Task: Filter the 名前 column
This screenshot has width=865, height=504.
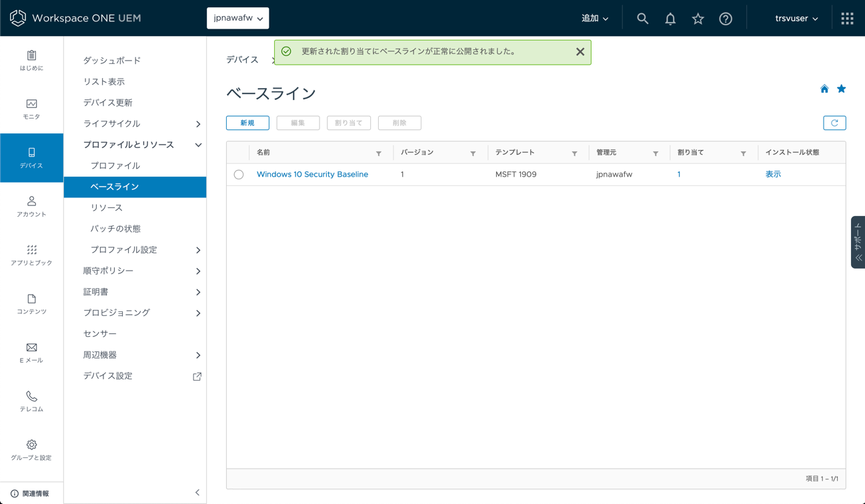Action: pos(379,153)
